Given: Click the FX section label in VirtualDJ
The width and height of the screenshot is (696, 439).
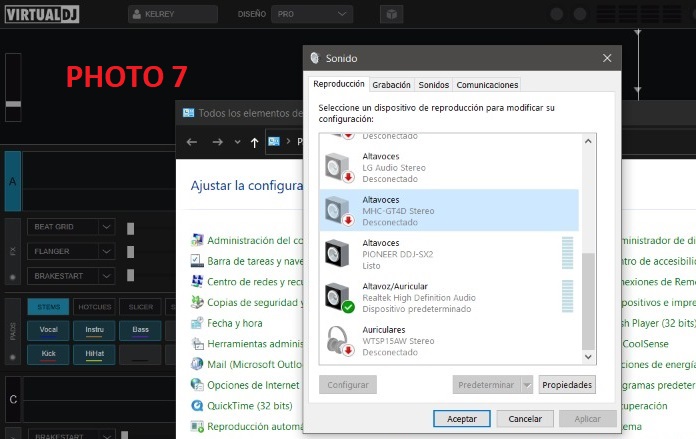Looking at the screenshot, I should (12, 251).
